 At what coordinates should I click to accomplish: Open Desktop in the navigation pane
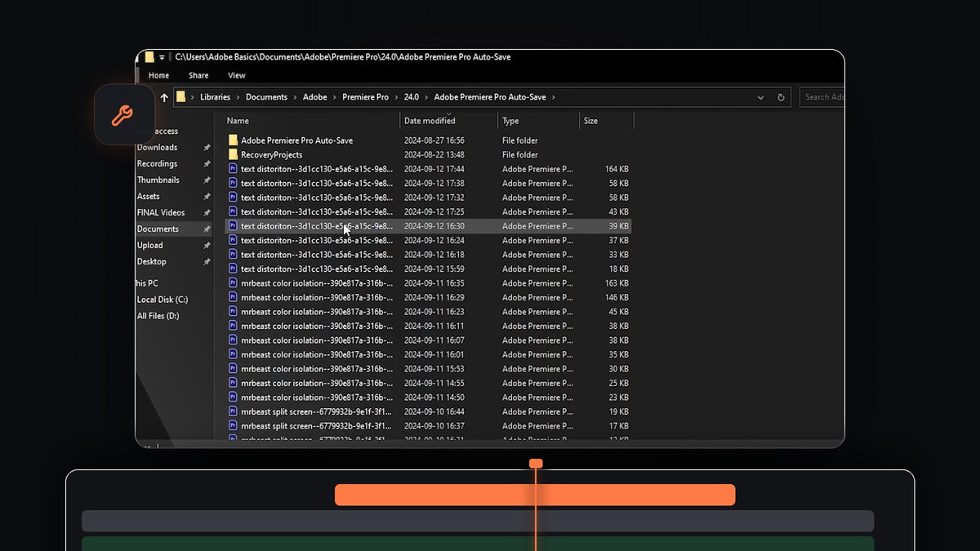151,262
